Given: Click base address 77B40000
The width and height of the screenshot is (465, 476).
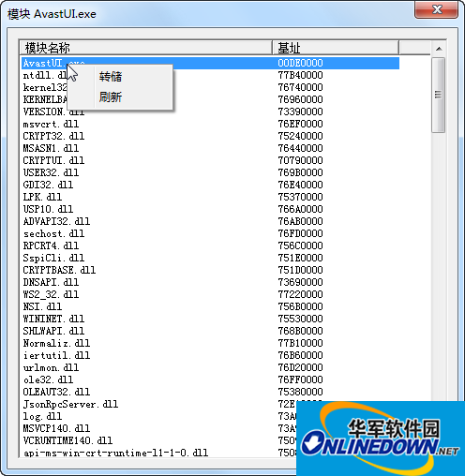Looking at the screenshot, I should tap(300, 75).
